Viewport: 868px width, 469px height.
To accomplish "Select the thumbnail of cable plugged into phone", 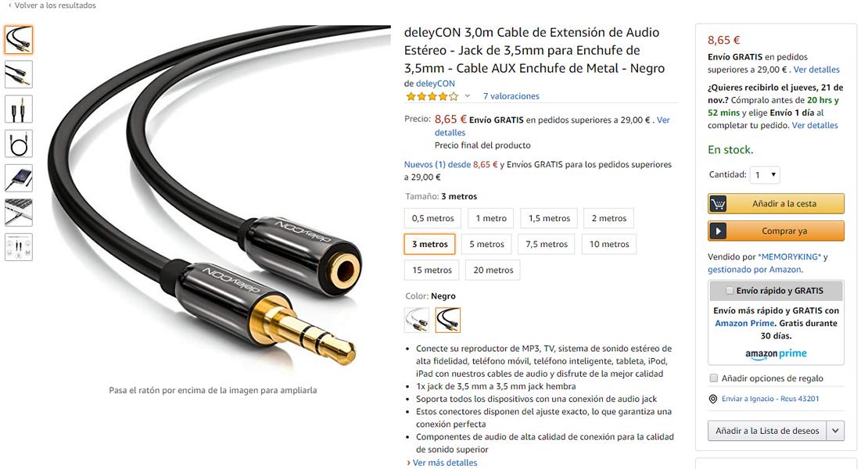I will click(x=19, y=178).
